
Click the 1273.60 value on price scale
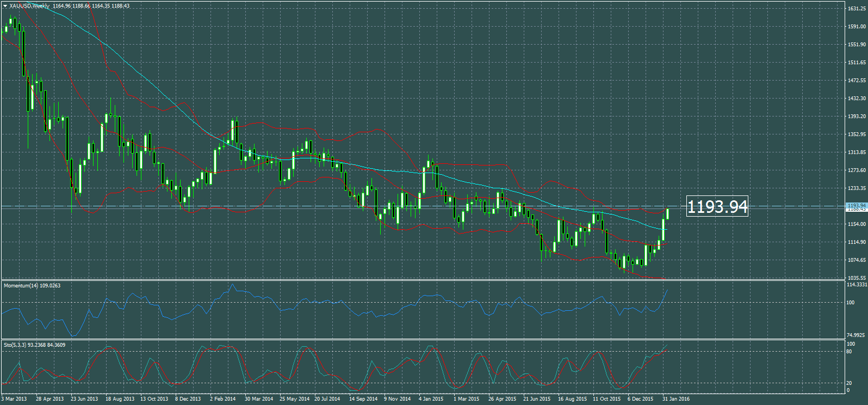click(x=856, y=170)
